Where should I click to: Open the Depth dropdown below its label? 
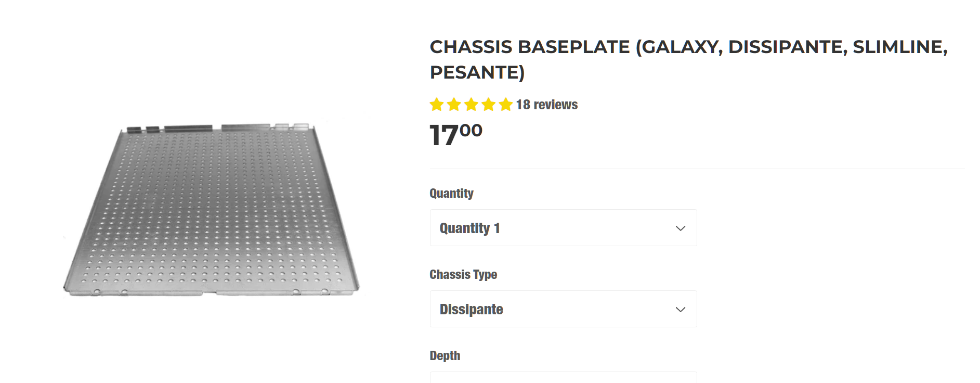point(563,378)
